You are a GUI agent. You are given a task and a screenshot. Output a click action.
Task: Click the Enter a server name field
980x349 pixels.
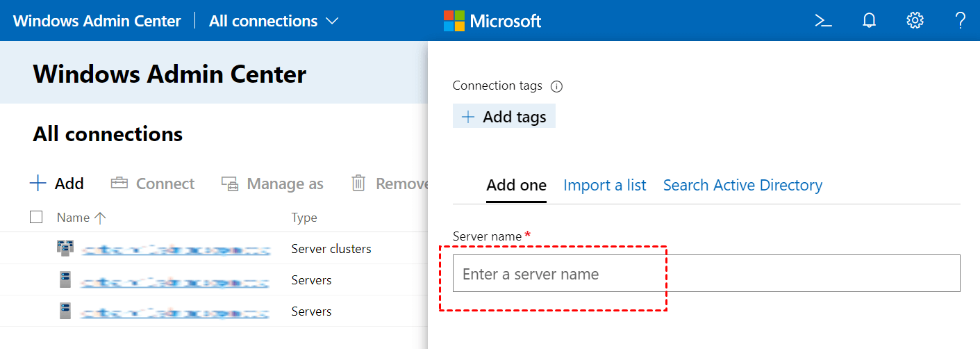[706, 273]
